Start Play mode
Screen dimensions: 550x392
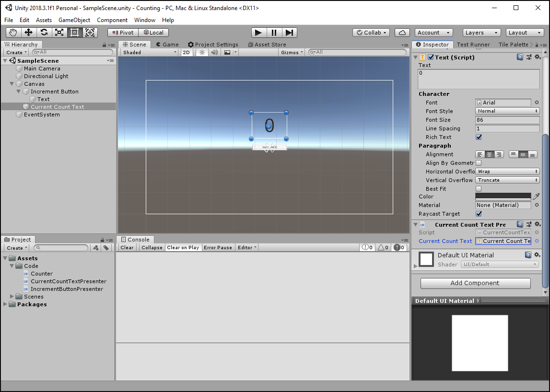click(x=258, y=33)
